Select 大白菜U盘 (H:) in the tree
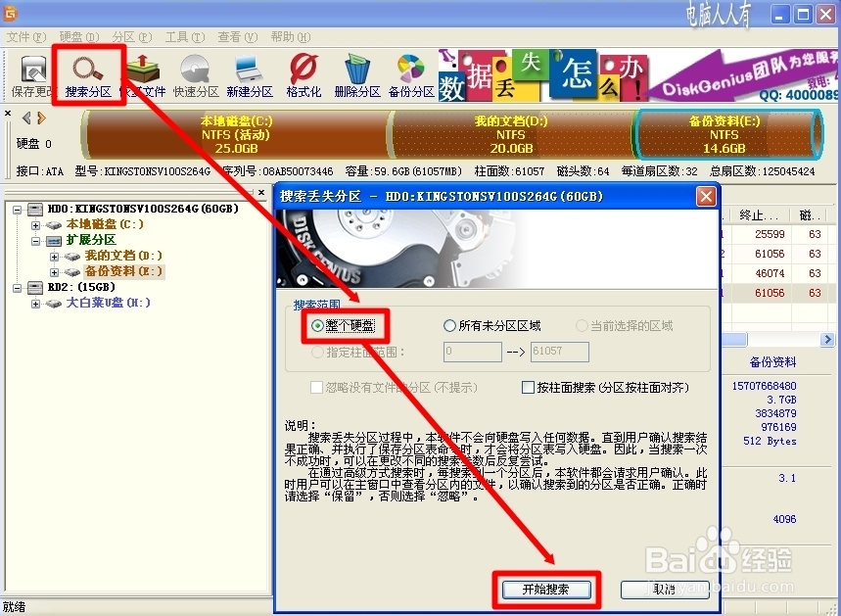 [x=108, y=304]
